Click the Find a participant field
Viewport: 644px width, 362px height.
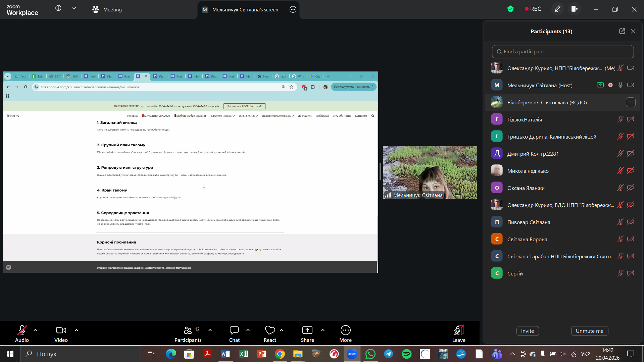click(563, 52)
